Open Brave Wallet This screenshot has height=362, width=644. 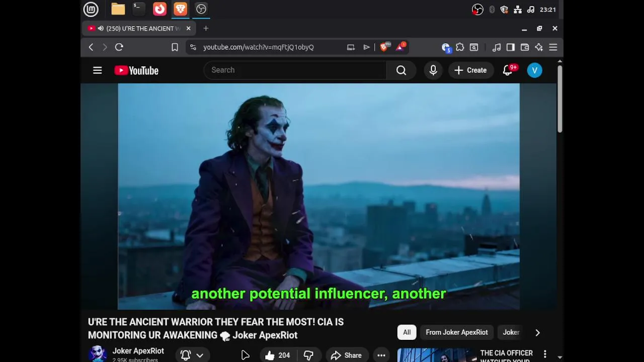[525, 47]
